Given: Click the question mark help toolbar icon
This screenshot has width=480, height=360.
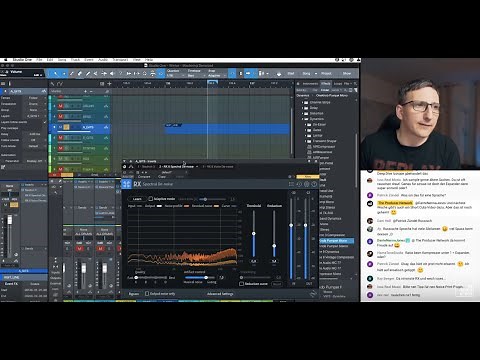Looking at the screenshot, I should click(x=120, y=73).
